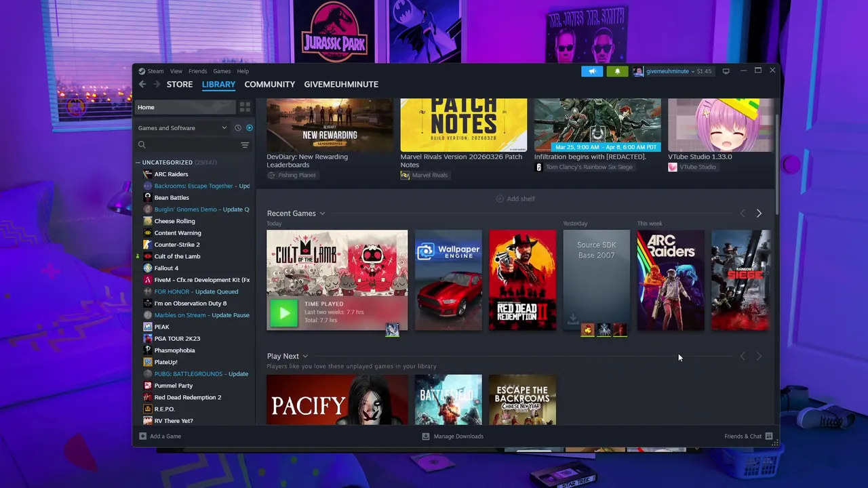Click the library search magnifier icon
868x488 pixels.
pyautogui.click(x=142, y=144)
